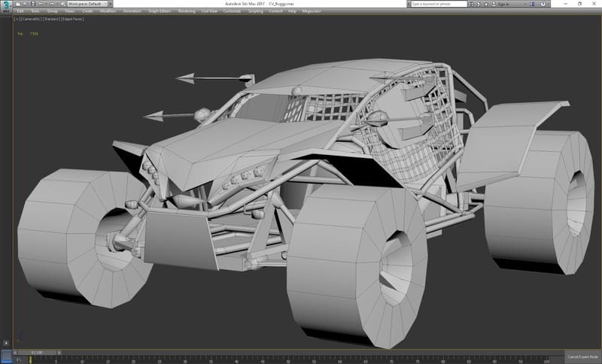Collapse the InfoCenter search box arrow

pyautogui.click(x=409, y=4)
